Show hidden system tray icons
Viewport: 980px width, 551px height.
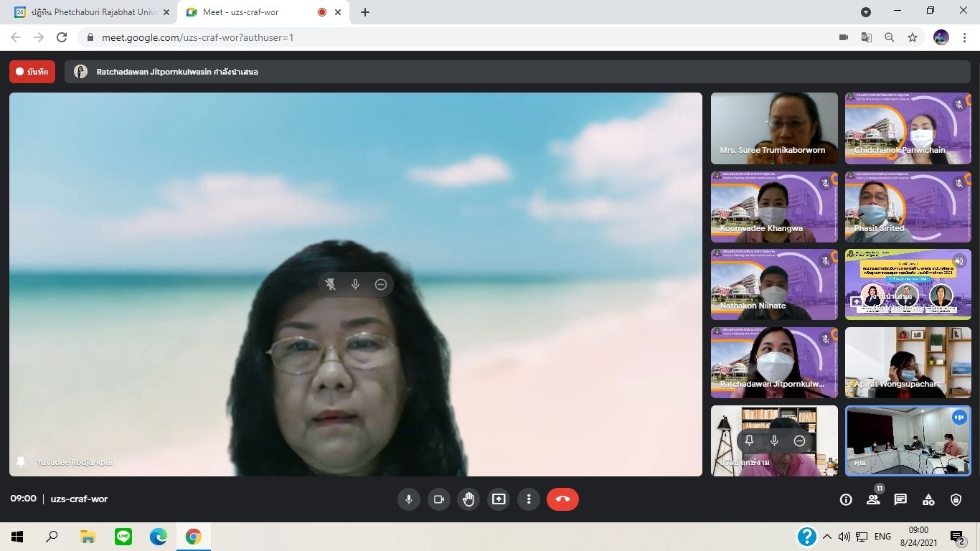827,537
